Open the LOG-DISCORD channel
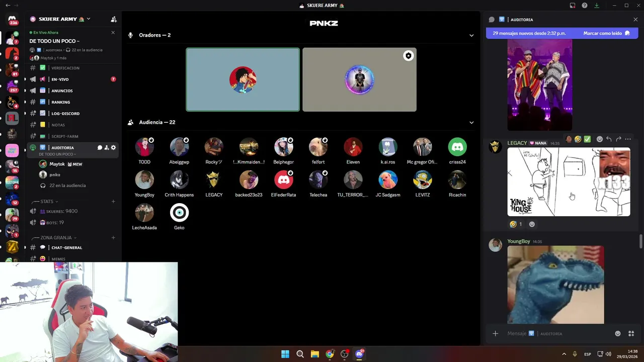This screenshot has height=362, width=644. 72,114
